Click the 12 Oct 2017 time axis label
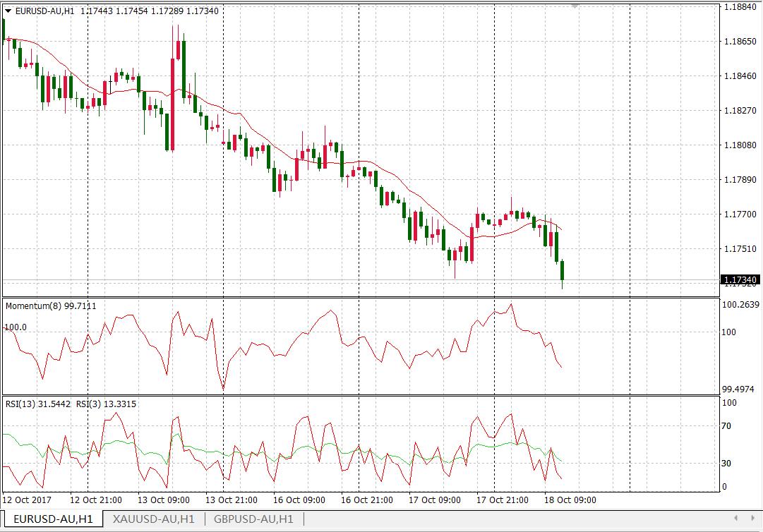The height and width of the screenshot is (532, 763). 27,500
